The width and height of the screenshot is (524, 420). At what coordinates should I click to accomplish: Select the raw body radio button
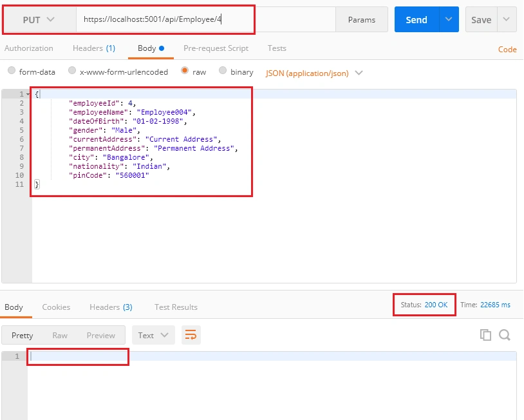(x=185, y=70)
